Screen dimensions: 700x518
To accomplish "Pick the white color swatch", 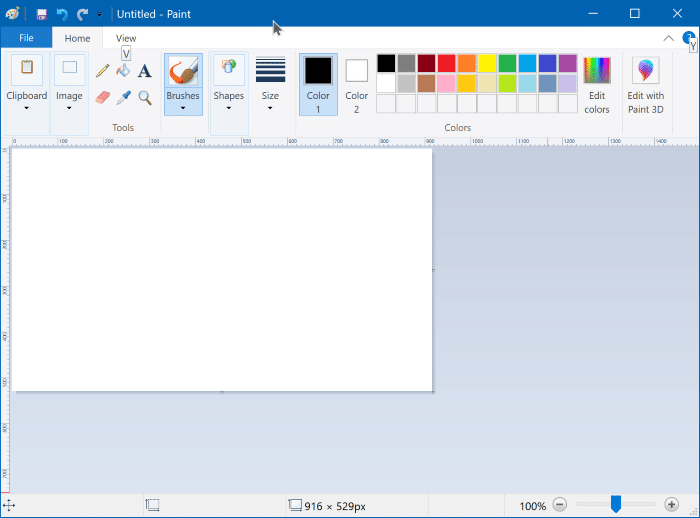I will click(386, 84).
